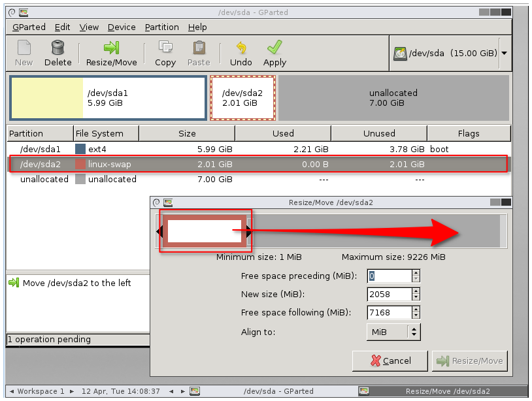Decrease Free space following value
The image size is (532, 401).
click(x=416, y=315)
